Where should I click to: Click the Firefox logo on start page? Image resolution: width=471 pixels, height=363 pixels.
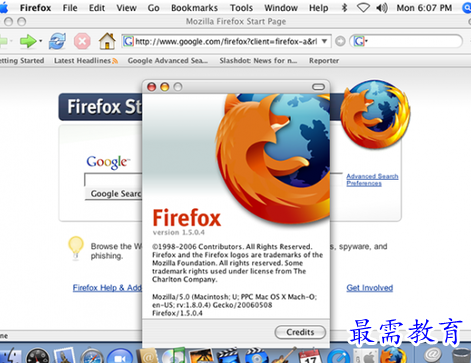(x=375, y=114)
